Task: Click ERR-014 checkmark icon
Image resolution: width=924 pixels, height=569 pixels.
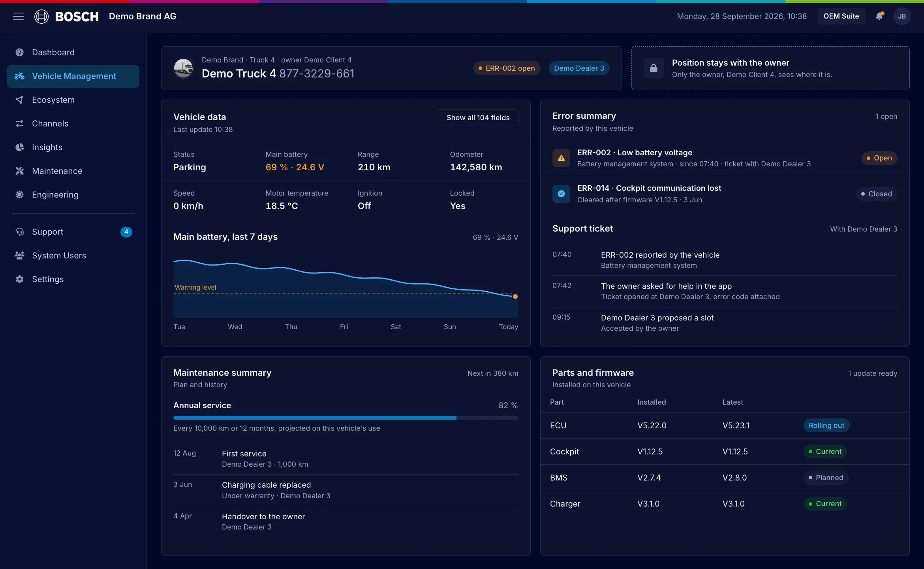Action: click(x=561, y=194)
